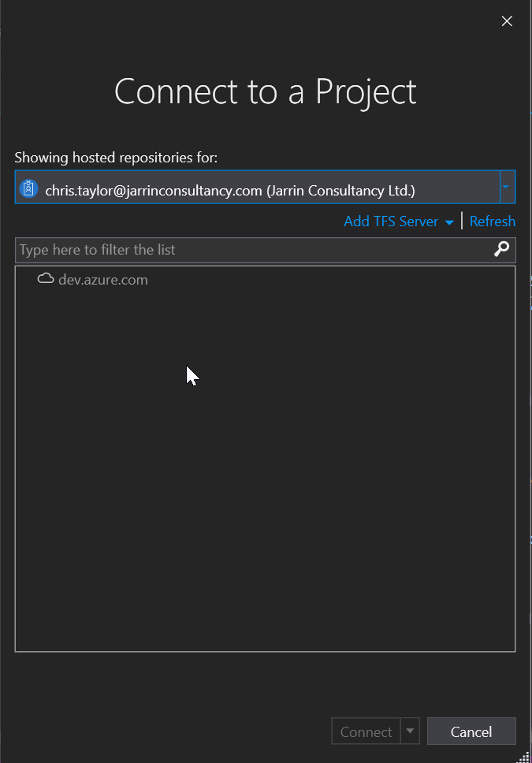
Task: Select the dev.azure.com tree node
Action: point(103,280)
